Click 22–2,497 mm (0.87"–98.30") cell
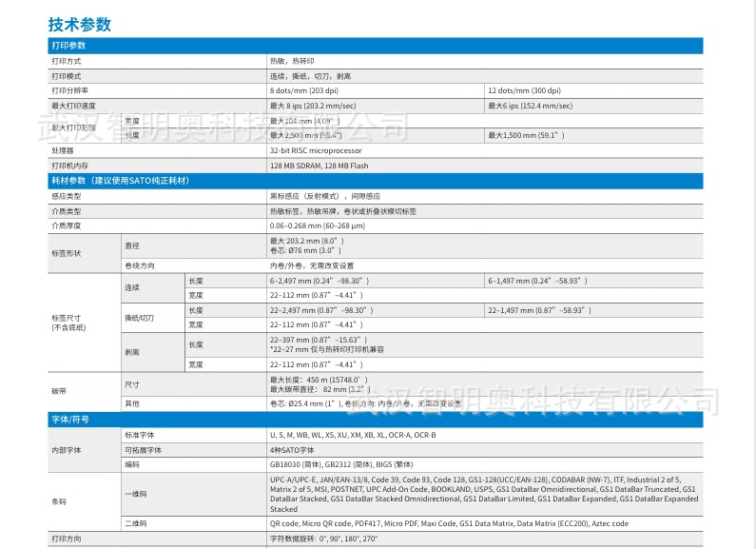 [x=321, y=310]
